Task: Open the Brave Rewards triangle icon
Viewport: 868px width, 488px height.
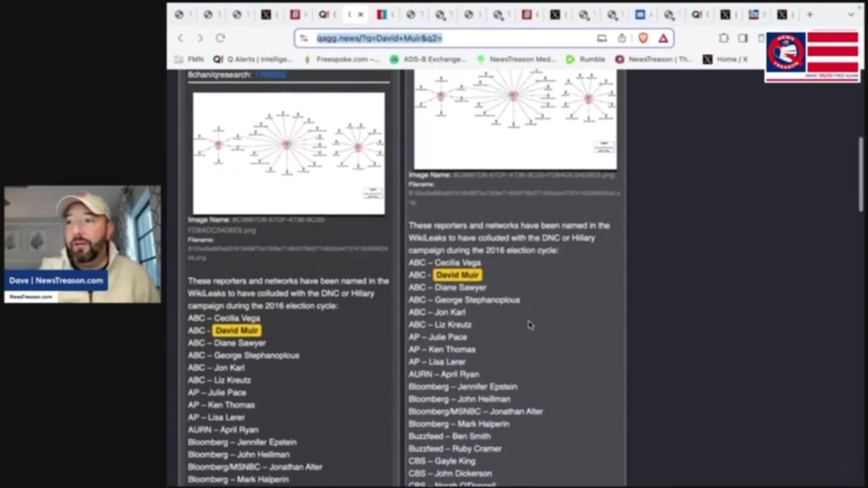Action: click(663, 39)
